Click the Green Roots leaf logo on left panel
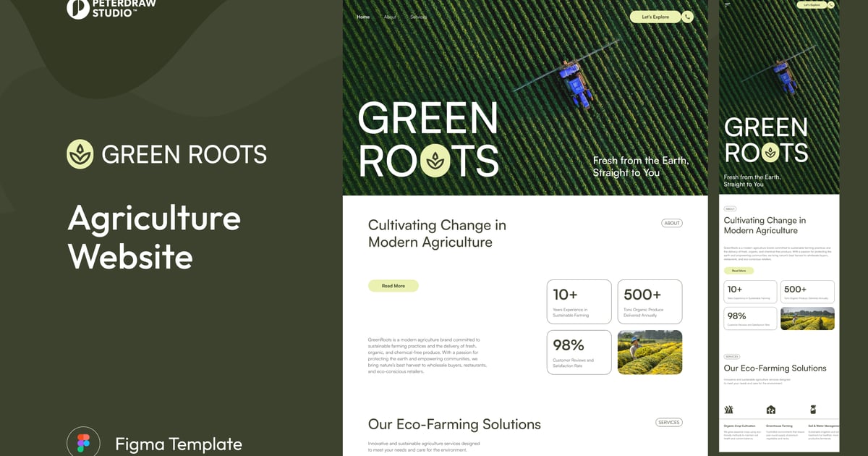The width and height of the screenshot is (868, 456). (80, 154)
